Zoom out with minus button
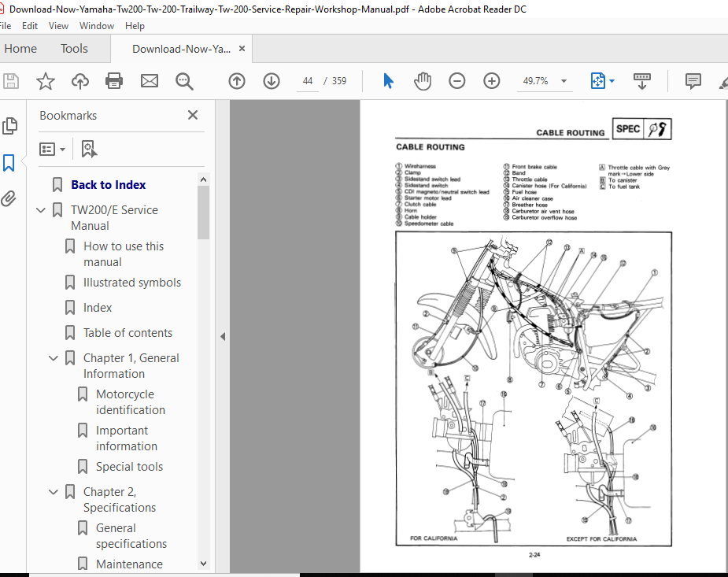This screenshot has height=577, width=728. tap(456, 81)
